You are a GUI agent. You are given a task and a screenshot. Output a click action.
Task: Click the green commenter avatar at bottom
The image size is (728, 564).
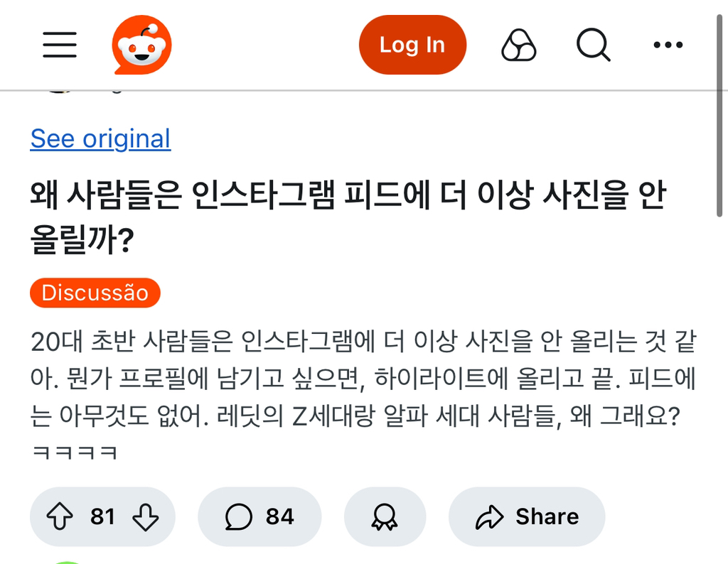coord(68,560)
